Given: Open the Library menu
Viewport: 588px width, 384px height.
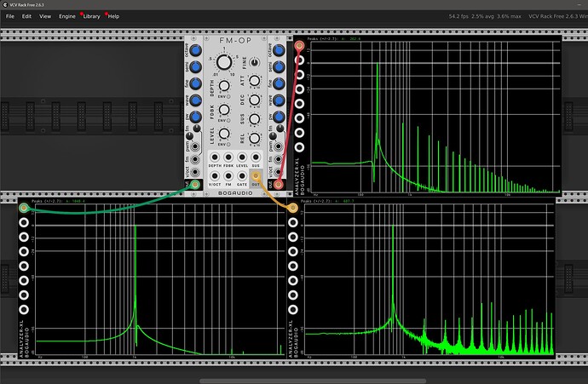Looking at the screenshot, I should point(91,16).
